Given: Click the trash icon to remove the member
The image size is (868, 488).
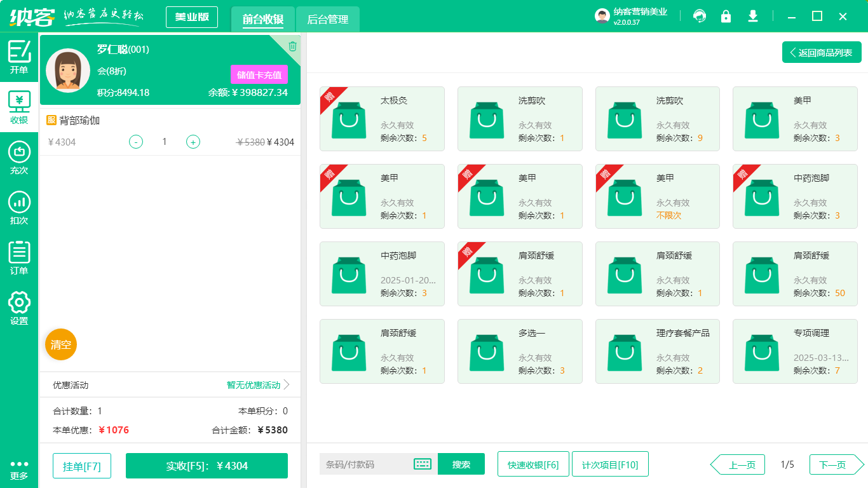Looking at the screenshot, I should point(291,45).
